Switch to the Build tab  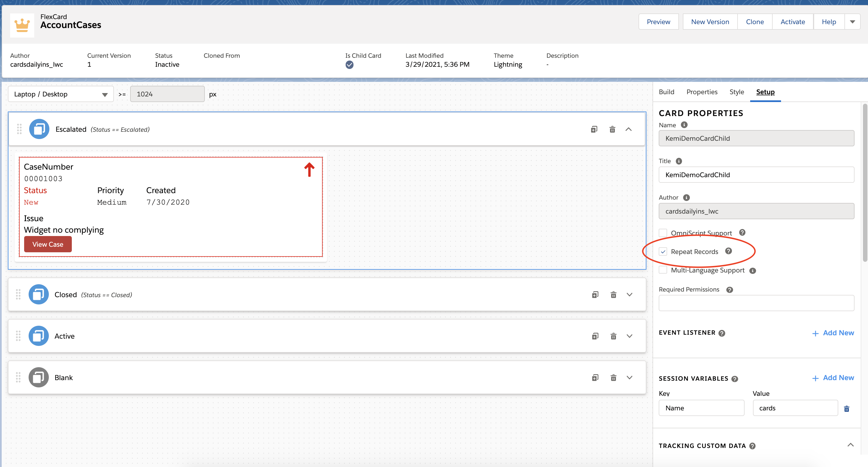(x=667, y=92)
